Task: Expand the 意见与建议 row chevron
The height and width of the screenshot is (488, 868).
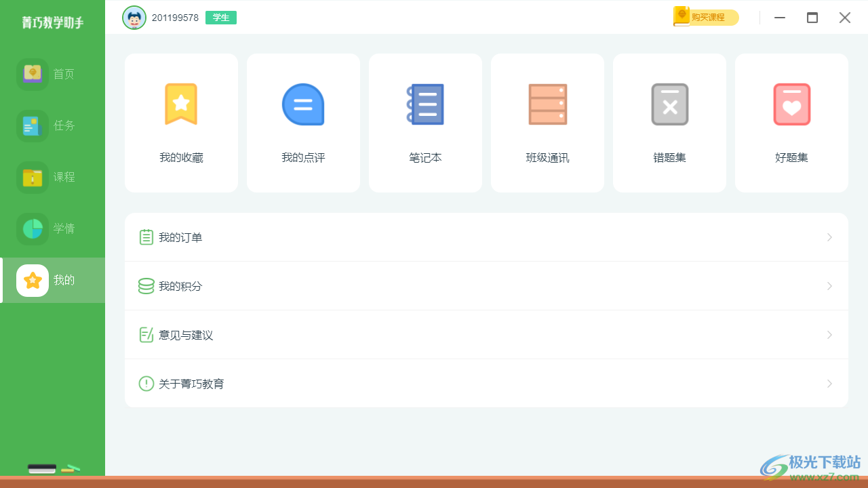Action: coord(829,335)
